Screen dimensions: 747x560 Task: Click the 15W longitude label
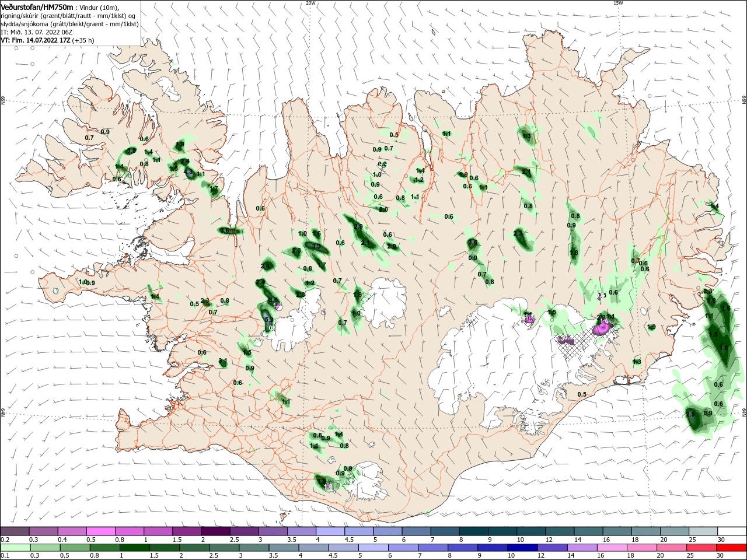pyautogui.click(x=617, y=3)
